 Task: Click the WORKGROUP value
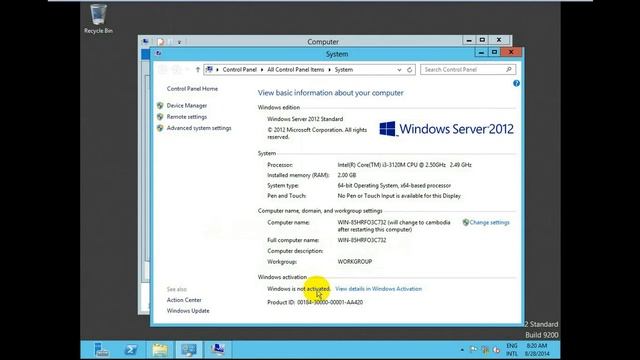click(354, 262)
